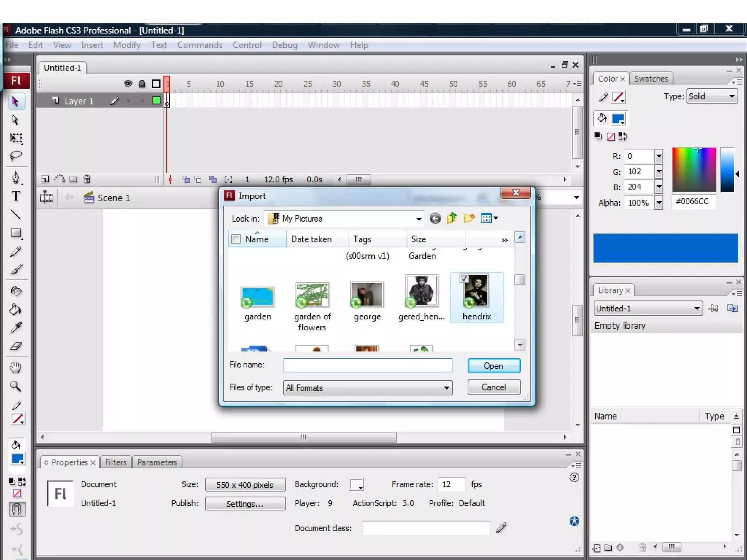Select the Text tool
747x560 pixels.
pyautogui.click(x=16, y=196)
